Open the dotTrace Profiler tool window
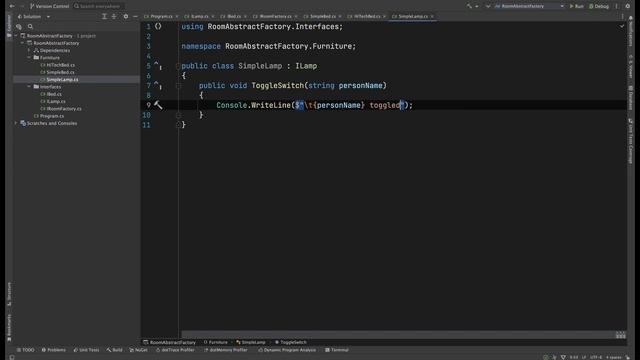The width and height of the screenshot is (640, 360). pyautogui.click(x=175, y=350)
